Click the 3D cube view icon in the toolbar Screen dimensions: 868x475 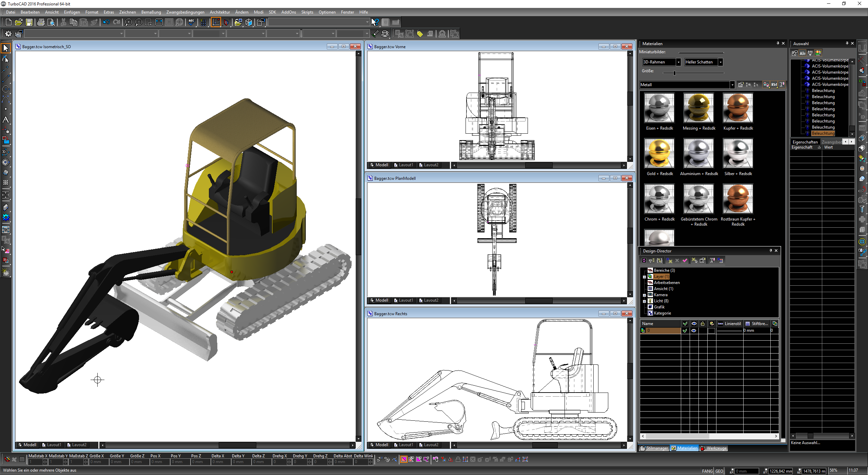249,22
